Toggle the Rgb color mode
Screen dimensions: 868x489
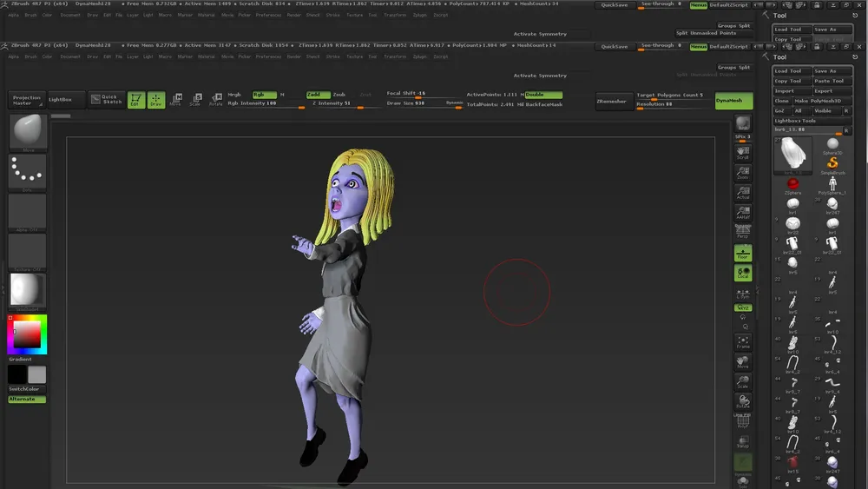(x=264, y=94)
